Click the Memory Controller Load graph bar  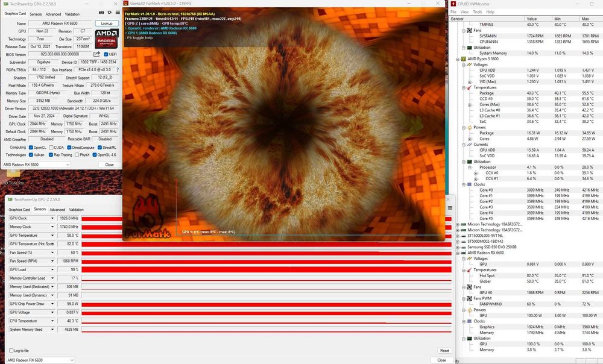pyautogui.click(x=266, y=278)
